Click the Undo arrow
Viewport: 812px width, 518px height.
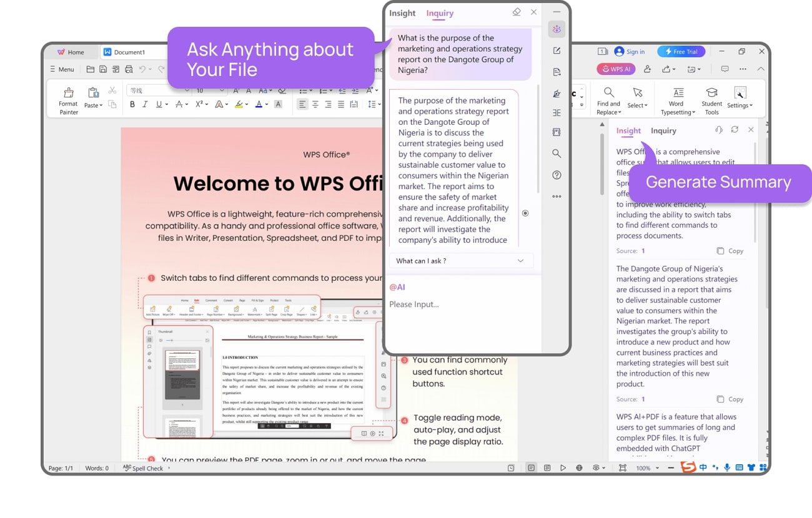tap(142, 69)
